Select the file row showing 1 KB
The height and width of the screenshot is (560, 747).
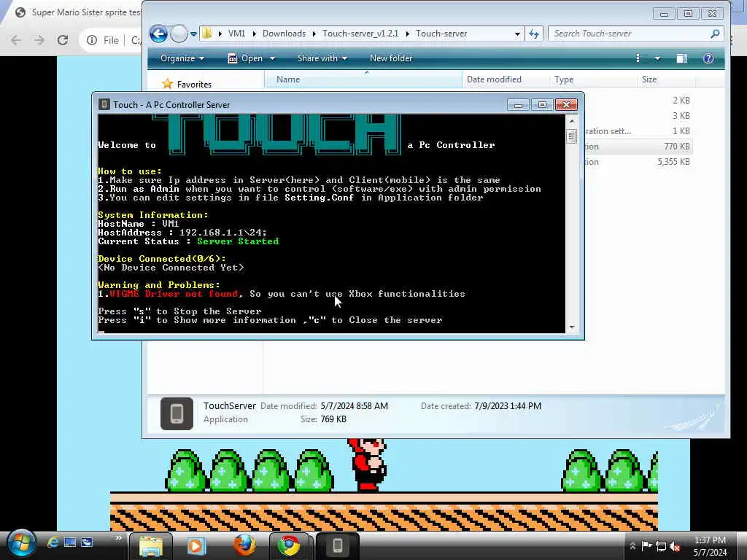coord(638,131)
